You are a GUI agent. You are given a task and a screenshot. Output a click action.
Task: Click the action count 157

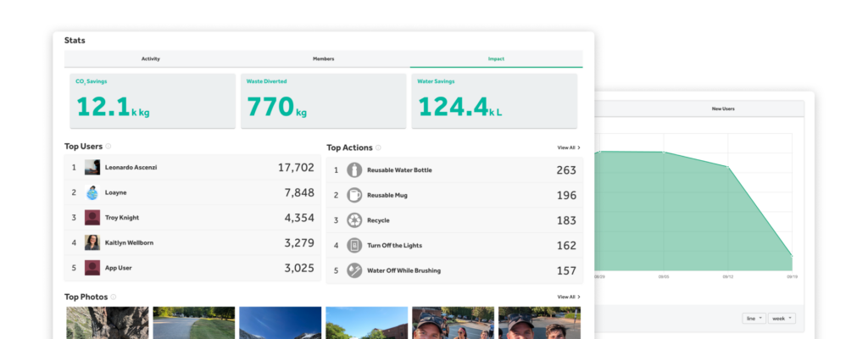point(566,271)
